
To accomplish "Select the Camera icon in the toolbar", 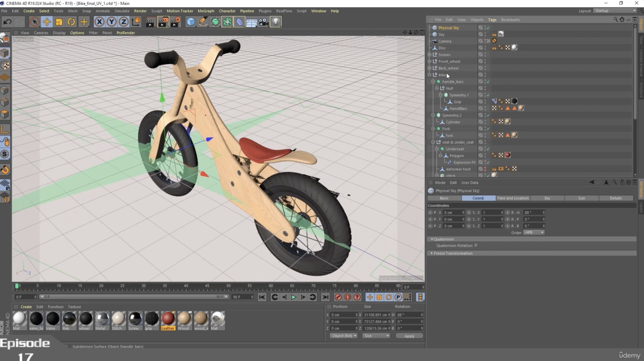I will click(x=263, y=22).
